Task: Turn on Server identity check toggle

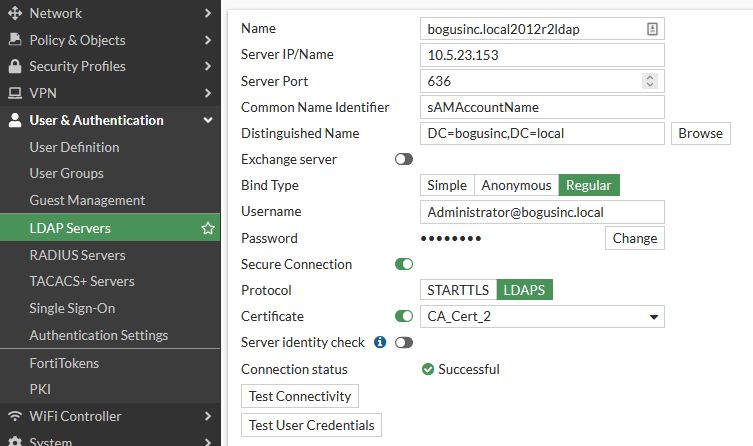Action: (x=404, y=342)
